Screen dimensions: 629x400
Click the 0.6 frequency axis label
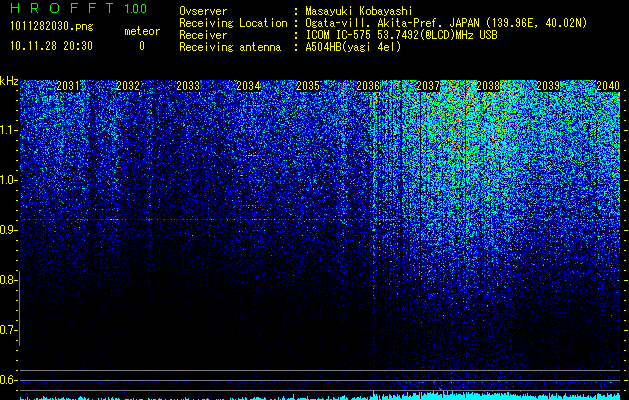coord(7,380)
